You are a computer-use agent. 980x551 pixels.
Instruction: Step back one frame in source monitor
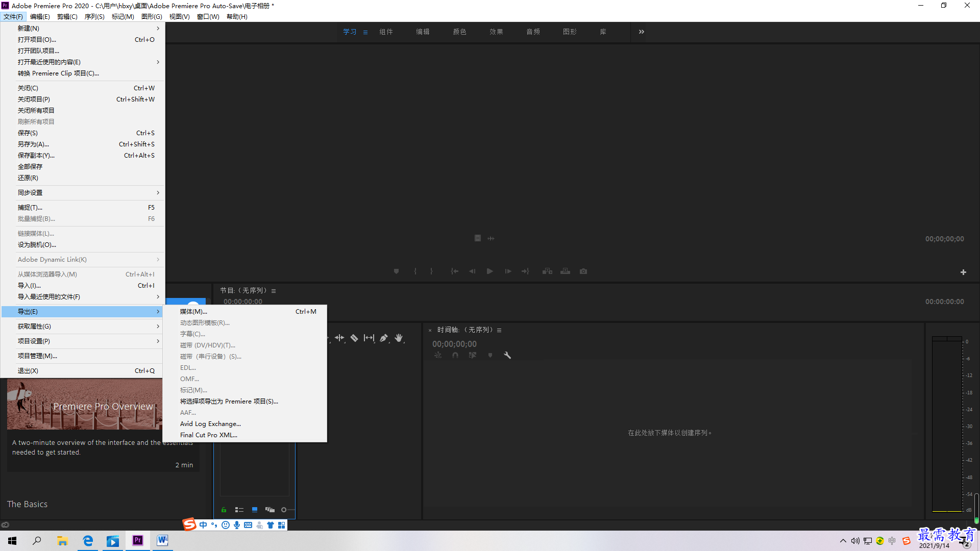[x=472, y=271]
